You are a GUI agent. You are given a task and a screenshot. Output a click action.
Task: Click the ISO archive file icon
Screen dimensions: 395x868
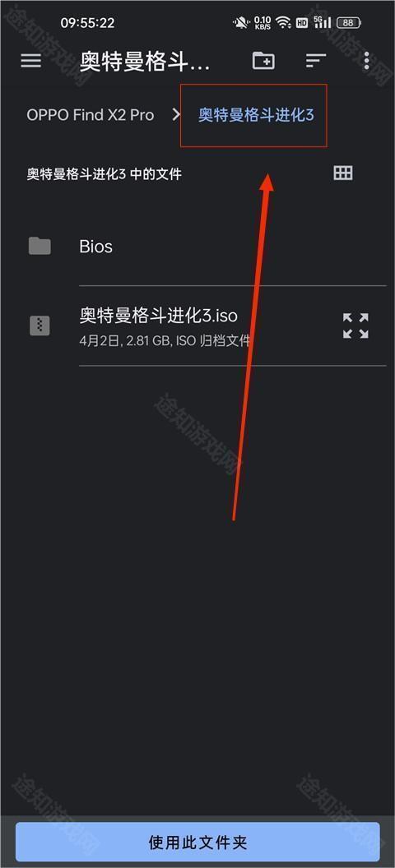click(x=39, y=325)
